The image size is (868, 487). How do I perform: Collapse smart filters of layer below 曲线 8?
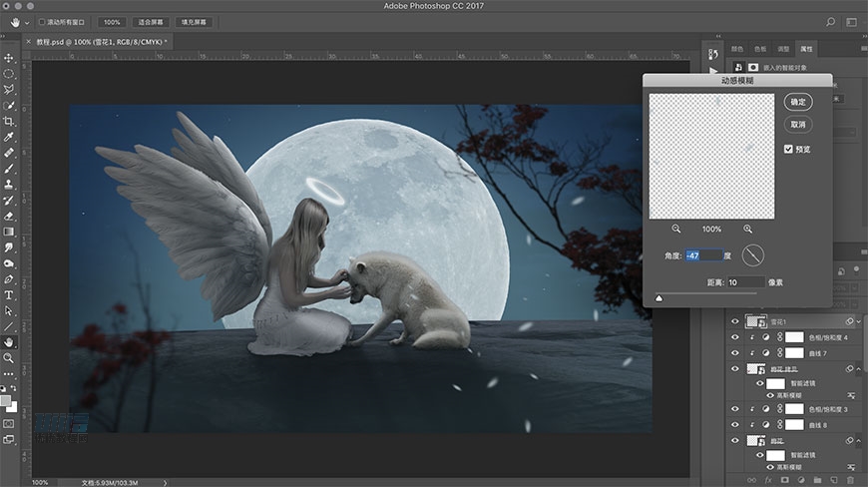tap(859, 441)
